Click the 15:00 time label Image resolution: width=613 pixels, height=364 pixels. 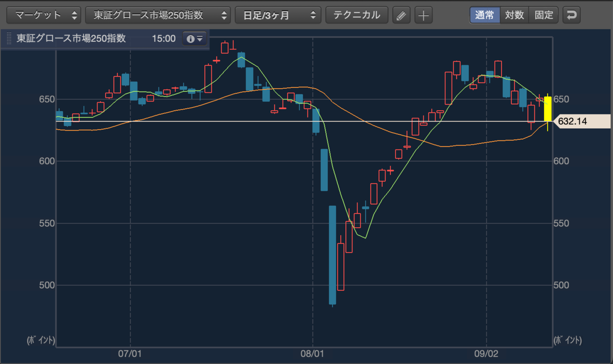pos(163,39)
